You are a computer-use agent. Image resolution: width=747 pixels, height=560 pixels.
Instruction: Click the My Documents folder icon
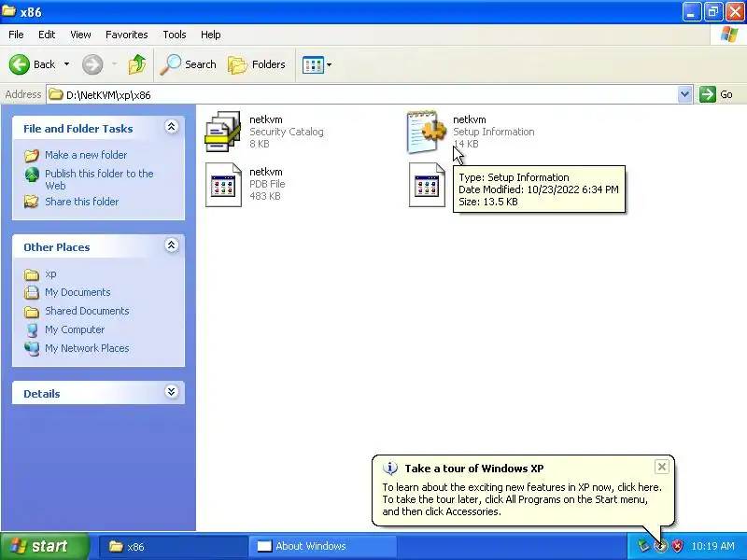[x=32, y=292]
